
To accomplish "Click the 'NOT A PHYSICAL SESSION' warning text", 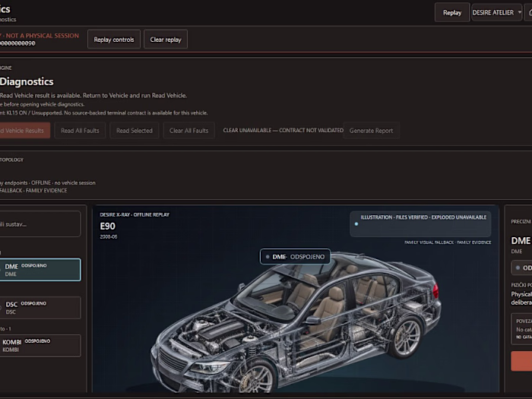I will (42, 36).
